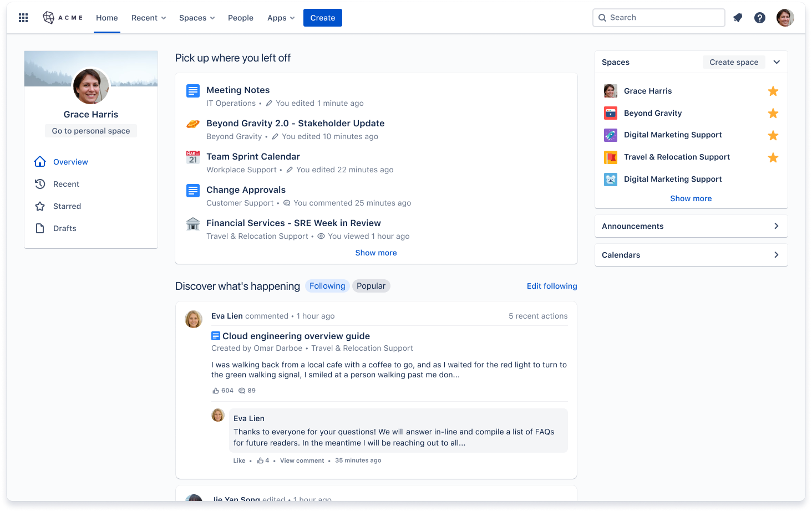The image size is (812, 512).
Task: Open the Spaces dropdown in navbar
Action: click(x=196, y=17)
